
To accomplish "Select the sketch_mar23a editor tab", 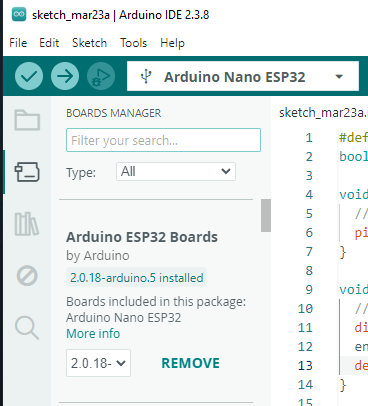I will tap(323, 113).
